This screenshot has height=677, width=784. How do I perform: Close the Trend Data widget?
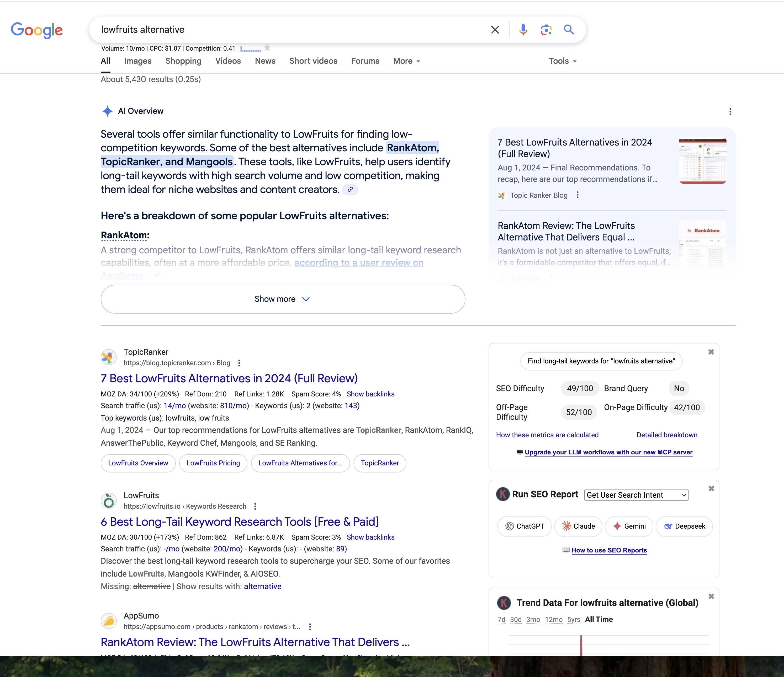click(711, 596)
